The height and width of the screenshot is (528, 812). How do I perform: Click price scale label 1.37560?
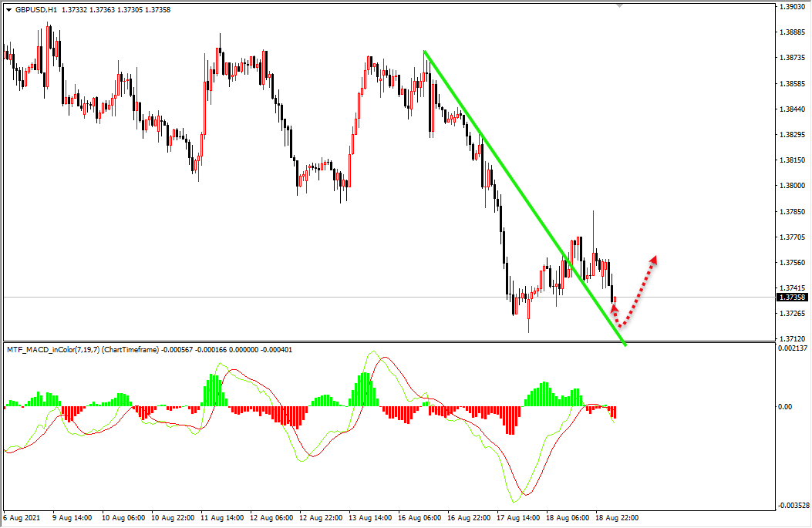[792, 262]
